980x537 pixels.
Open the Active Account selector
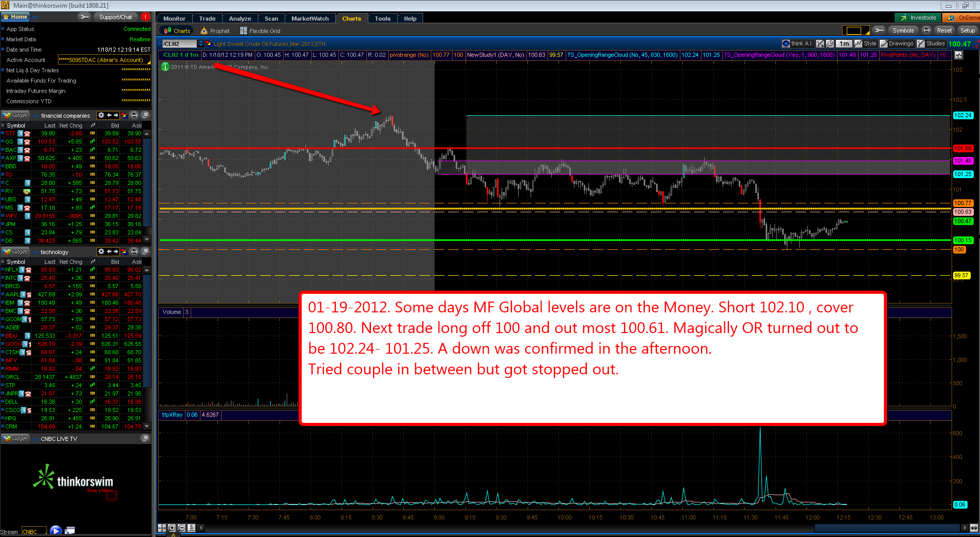(104, 60)
